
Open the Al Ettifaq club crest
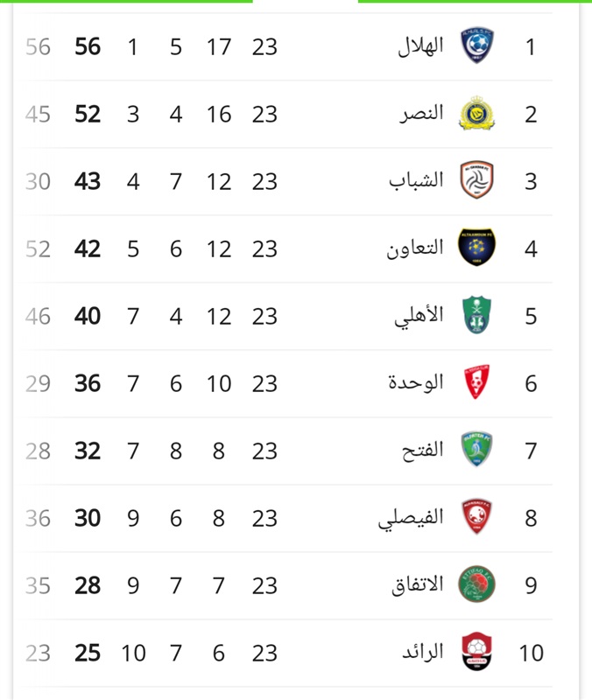point(476,584)
